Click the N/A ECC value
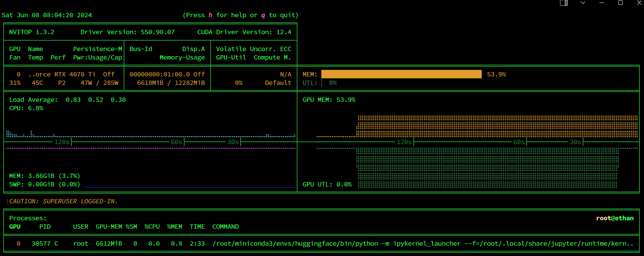The width and height of the screenshot is (644, 256). coord(286,74)
